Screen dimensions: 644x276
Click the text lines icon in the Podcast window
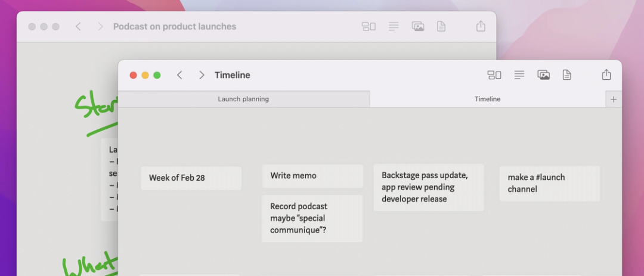pyautogui.click(x=394, y=27)
